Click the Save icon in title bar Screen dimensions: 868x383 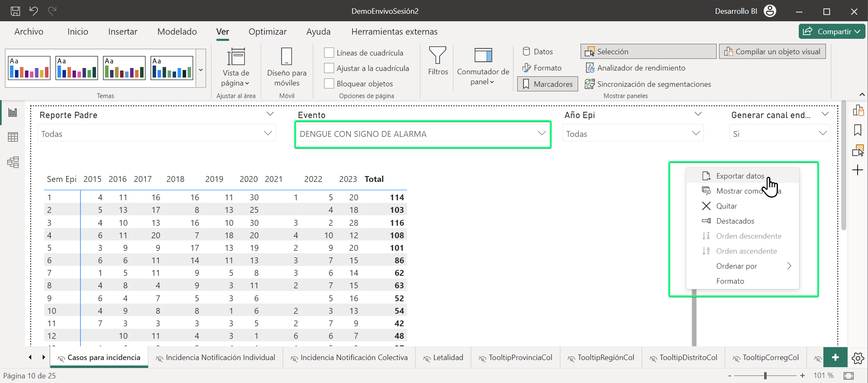click(x=15, y=11)
